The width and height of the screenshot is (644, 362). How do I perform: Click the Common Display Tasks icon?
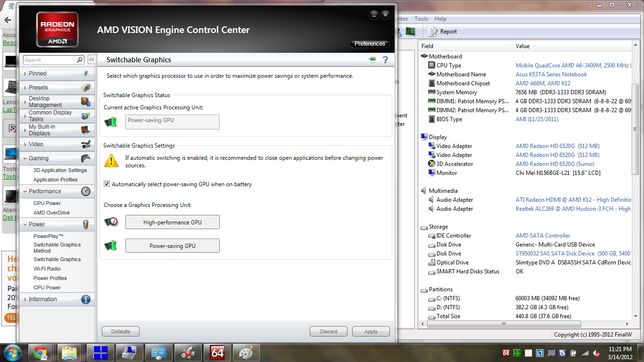pyautogui.click(x=86, y=116)
